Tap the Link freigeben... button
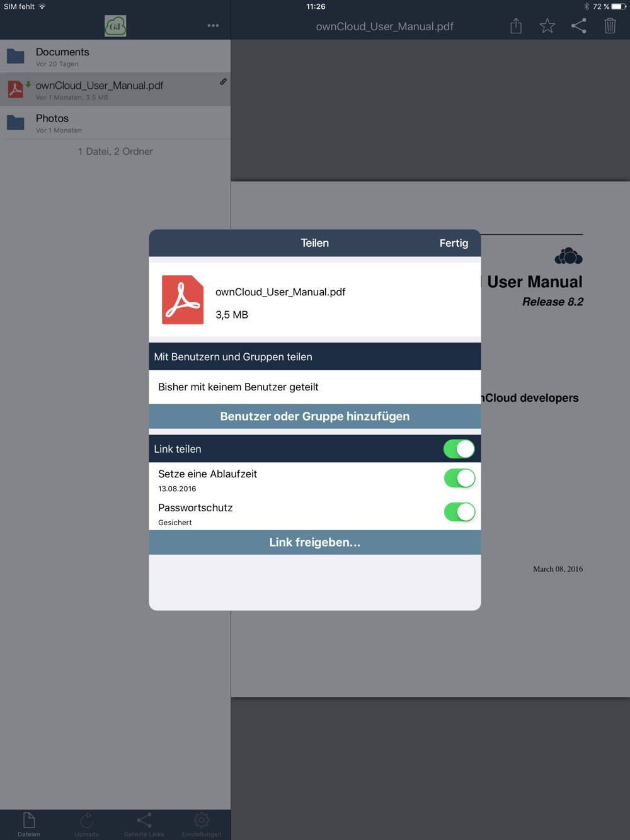 [315, 542]
